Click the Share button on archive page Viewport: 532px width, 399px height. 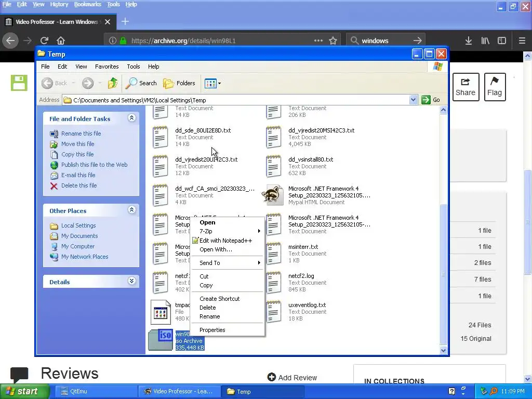point(465,87)
